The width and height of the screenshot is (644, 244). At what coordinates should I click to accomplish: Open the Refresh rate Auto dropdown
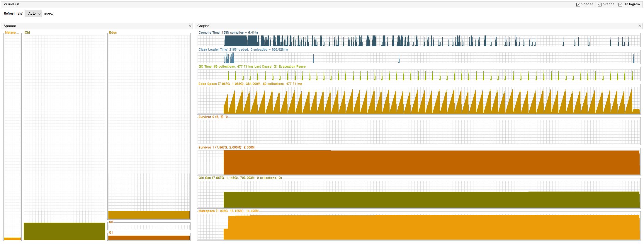33,14
